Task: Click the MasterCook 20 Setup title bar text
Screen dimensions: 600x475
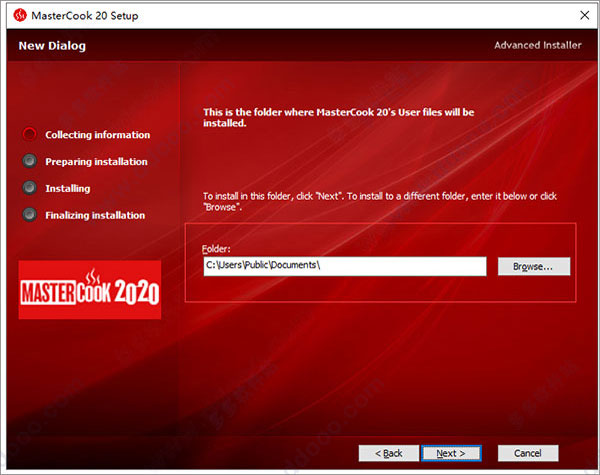Action: point(85,16)
